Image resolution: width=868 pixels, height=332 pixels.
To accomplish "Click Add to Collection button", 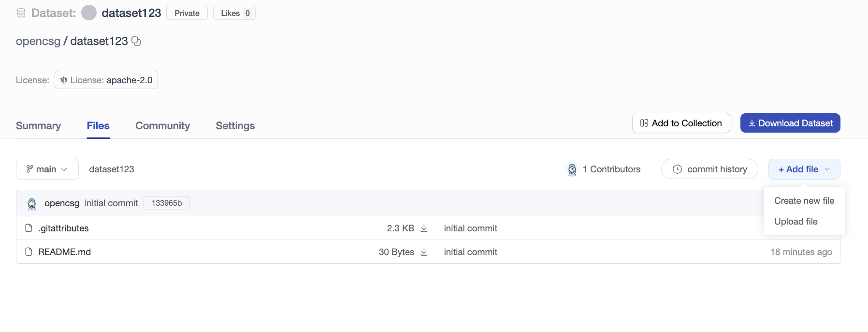I will tap(681, 123).
